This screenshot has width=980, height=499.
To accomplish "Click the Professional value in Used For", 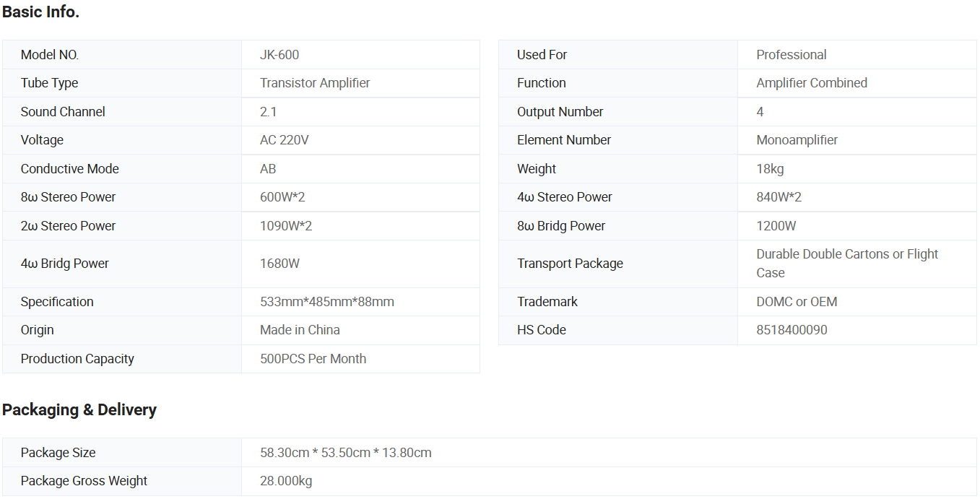I will coord(792,55).
